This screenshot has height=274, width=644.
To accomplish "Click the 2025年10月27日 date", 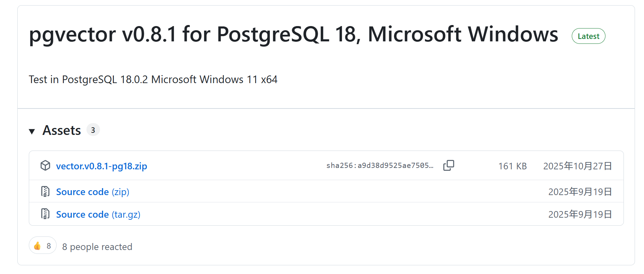I will (x=577, y=166).
